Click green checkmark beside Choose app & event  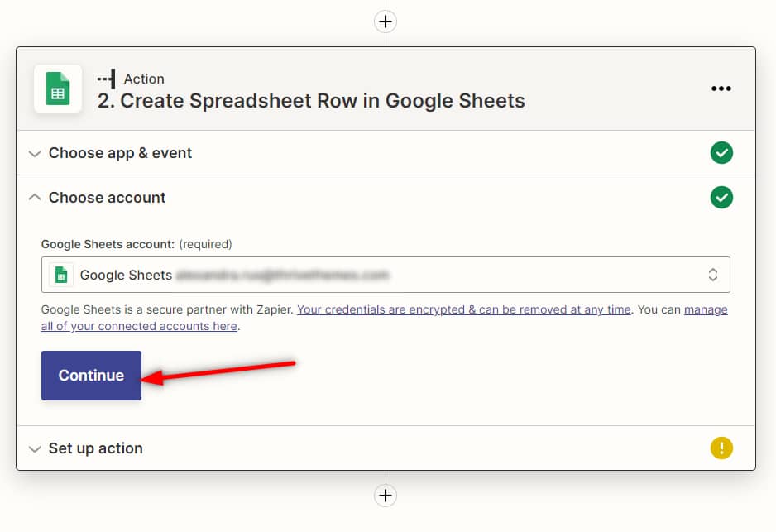(x=721, y=153)
